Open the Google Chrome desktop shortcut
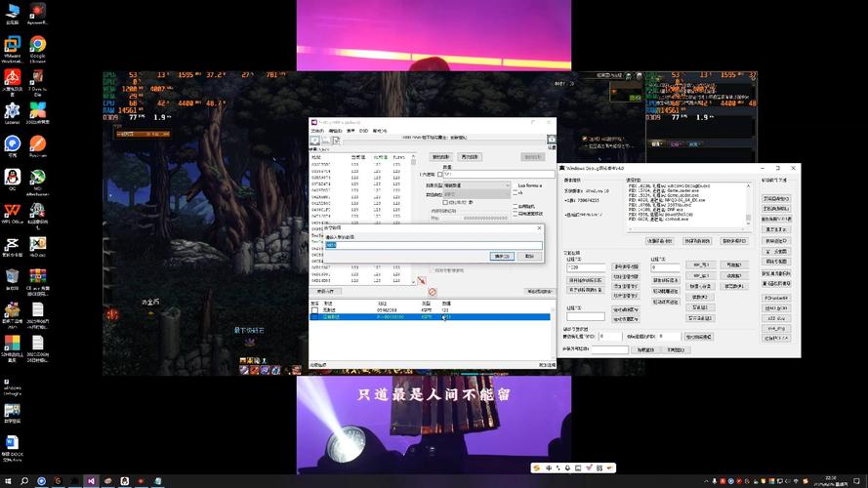 coord(38,45)
